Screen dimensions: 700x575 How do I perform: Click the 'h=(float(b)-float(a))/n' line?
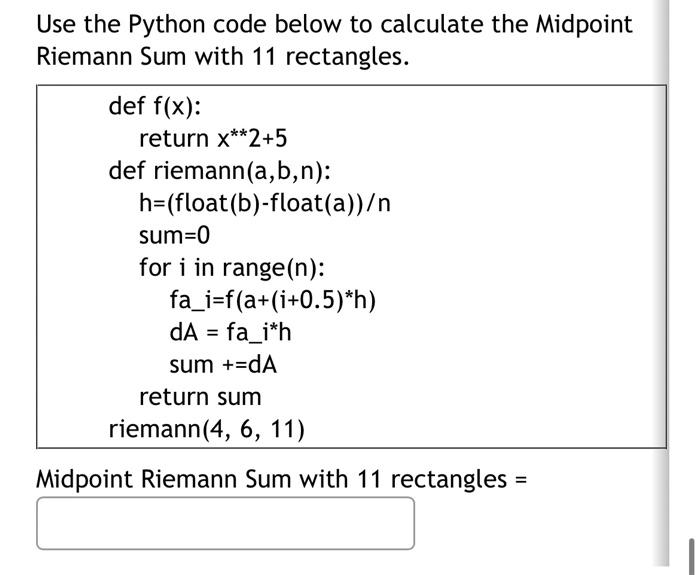tap(265, 203)
